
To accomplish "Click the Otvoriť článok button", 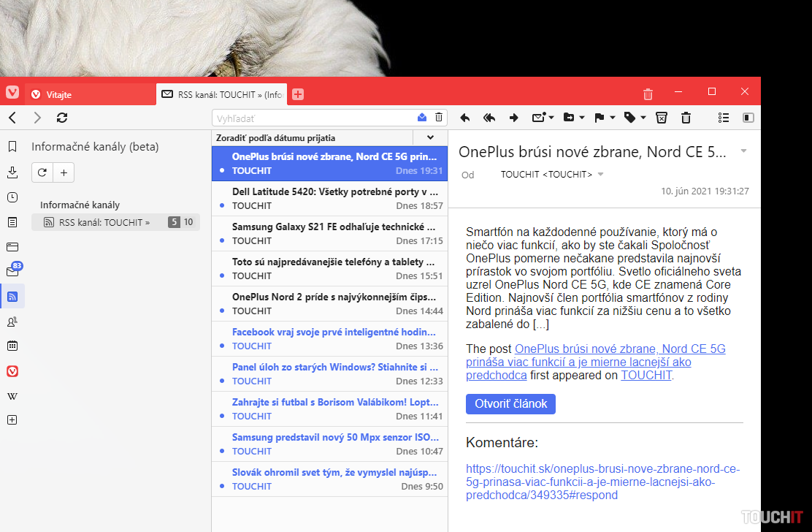I will 510,403.
